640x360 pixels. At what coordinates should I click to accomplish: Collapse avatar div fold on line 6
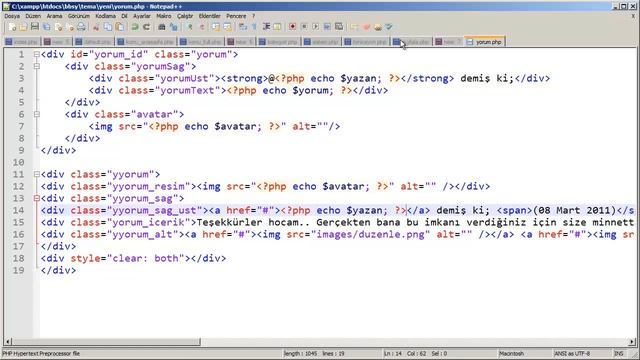[37, 114]
